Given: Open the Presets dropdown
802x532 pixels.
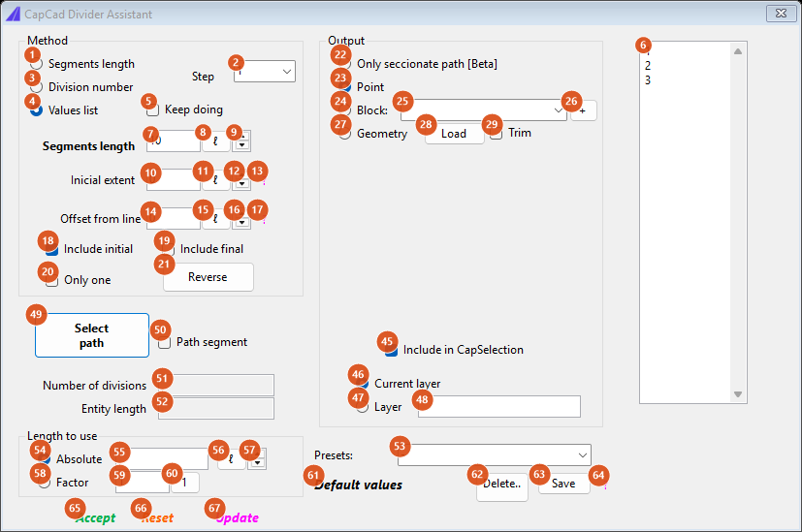Looking at the screenshot, I should pyautogui.click(x=494, y=454).
